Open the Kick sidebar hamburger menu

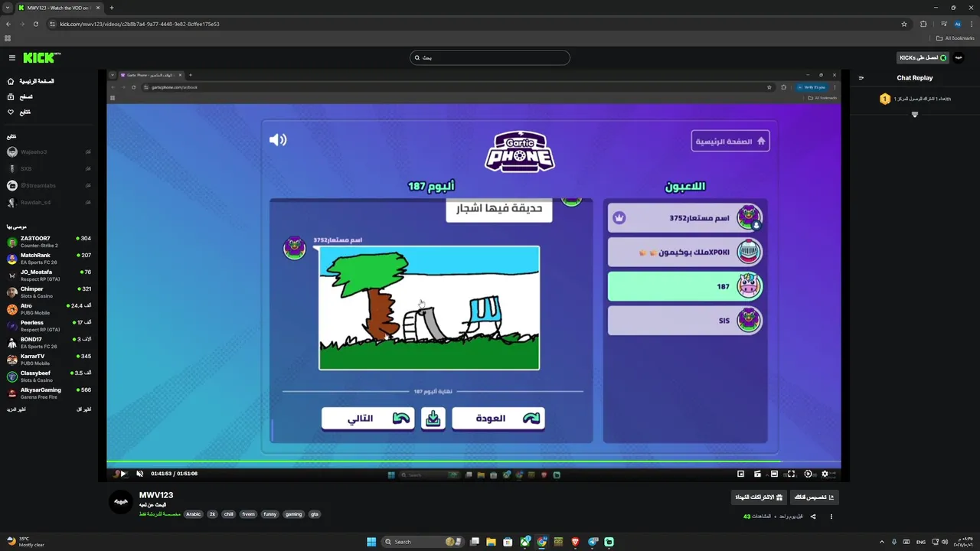click(12, 57)
